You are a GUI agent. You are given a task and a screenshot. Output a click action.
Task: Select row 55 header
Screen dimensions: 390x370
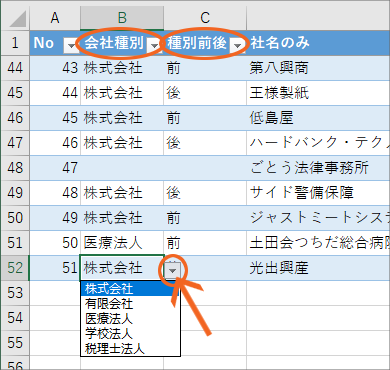click(x=15, y=343)
